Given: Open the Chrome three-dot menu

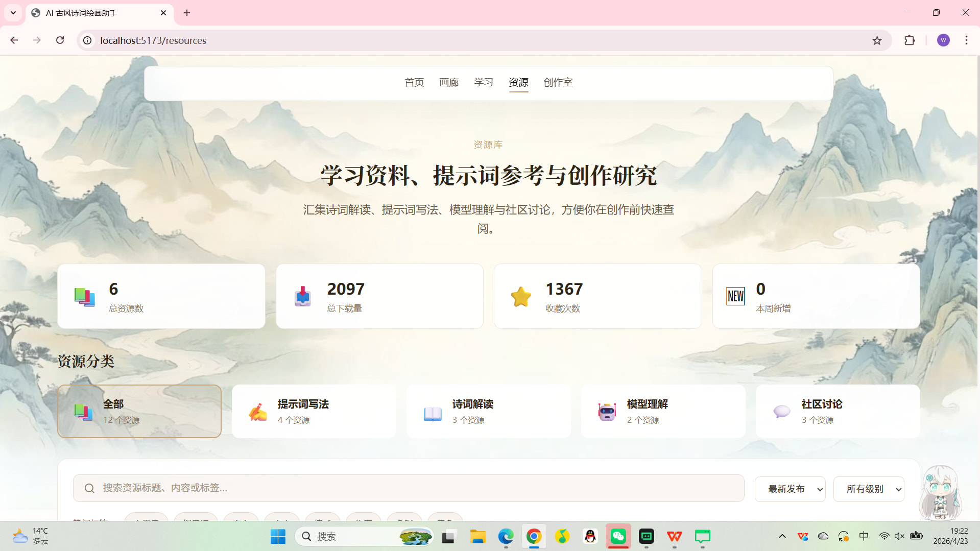Looking at the screenshot, I should [x=966, y=40].
